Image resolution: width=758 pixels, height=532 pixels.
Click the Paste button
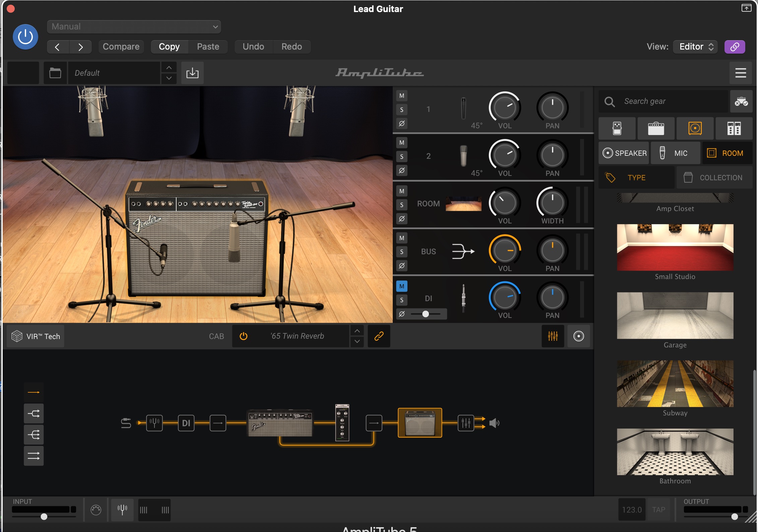click(x=208, y=47)
